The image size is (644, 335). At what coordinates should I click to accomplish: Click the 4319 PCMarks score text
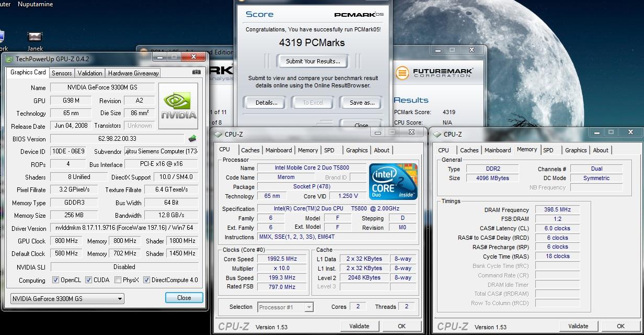[312, 43]
